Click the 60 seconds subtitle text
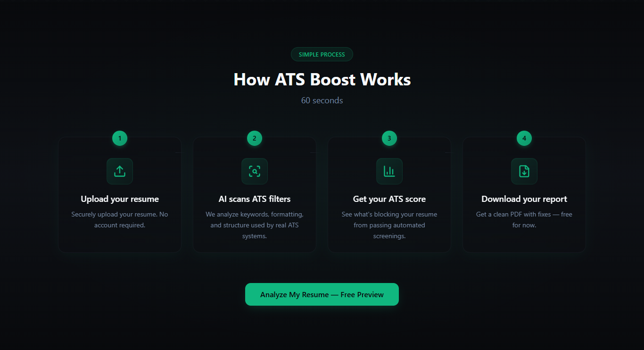 click(x=322, y=100)
